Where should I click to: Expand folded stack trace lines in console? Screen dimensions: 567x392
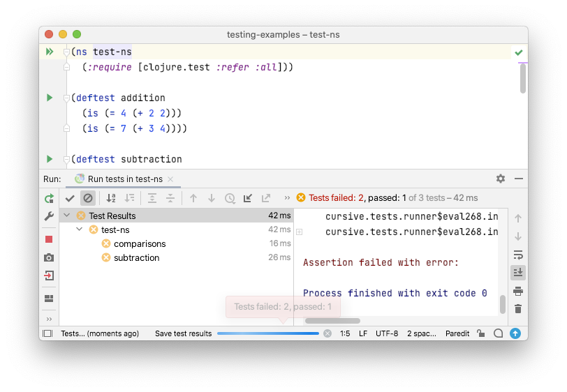[x=300, y=232]
